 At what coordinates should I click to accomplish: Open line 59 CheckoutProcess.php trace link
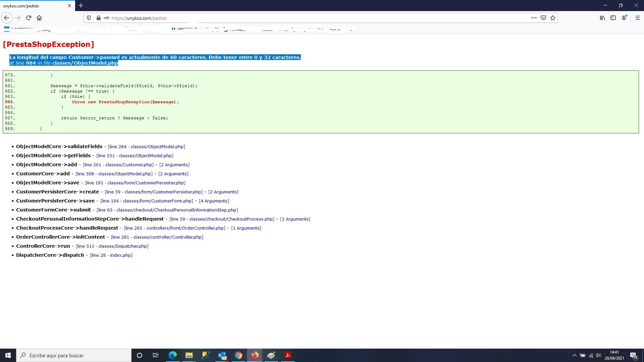pos(222,219)
